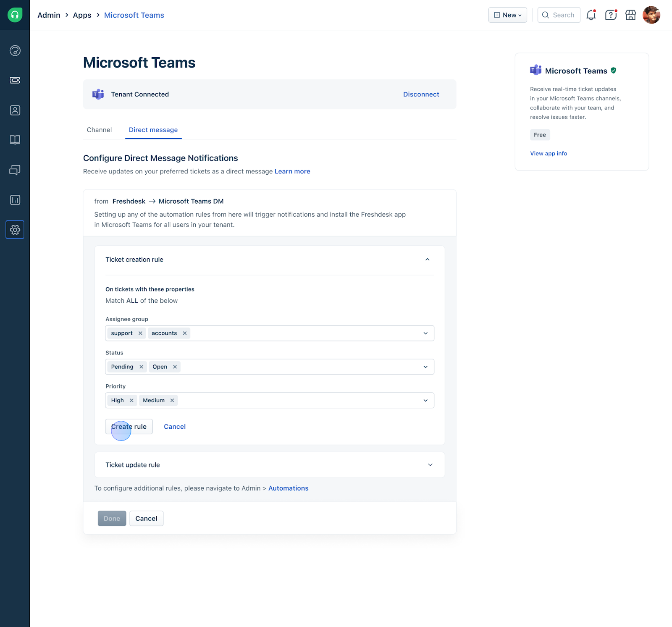This screenshot has width=672, height=627.
Task: Click inside the Status field
Action: click(270, 367)
